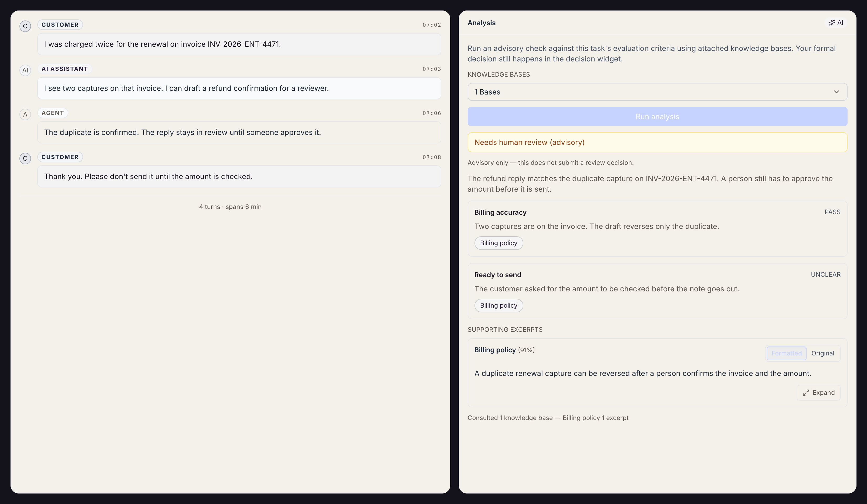
Task: Click the KNOWLEDGE BASES field label
Action: (x=499, y=75)
